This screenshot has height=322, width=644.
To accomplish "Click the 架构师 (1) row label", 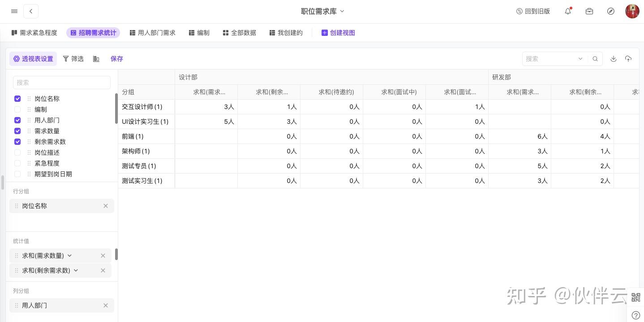I will click(x=136, y=151).
